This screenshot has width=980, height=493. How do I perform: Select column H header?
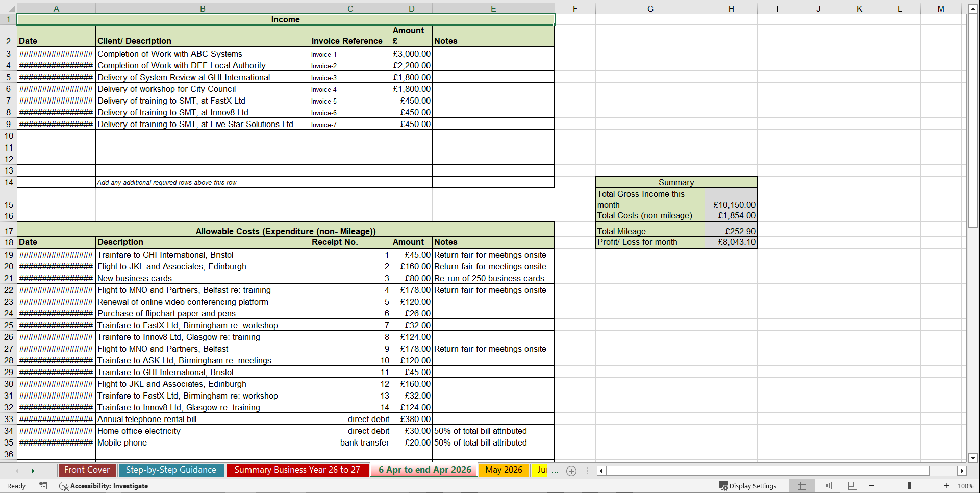(731, 9)
